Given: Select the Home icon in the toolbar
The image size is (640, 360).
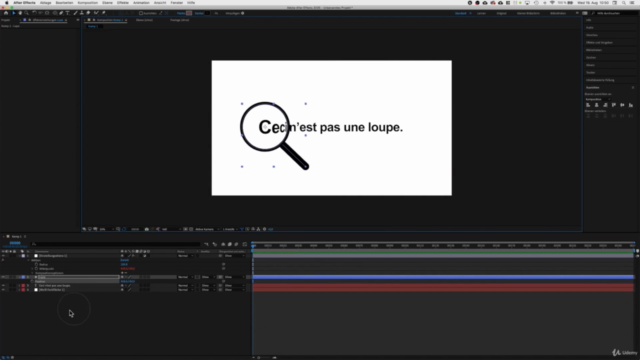Looking at the screenshot, I should pyautogui.click(x=6, y=13).
